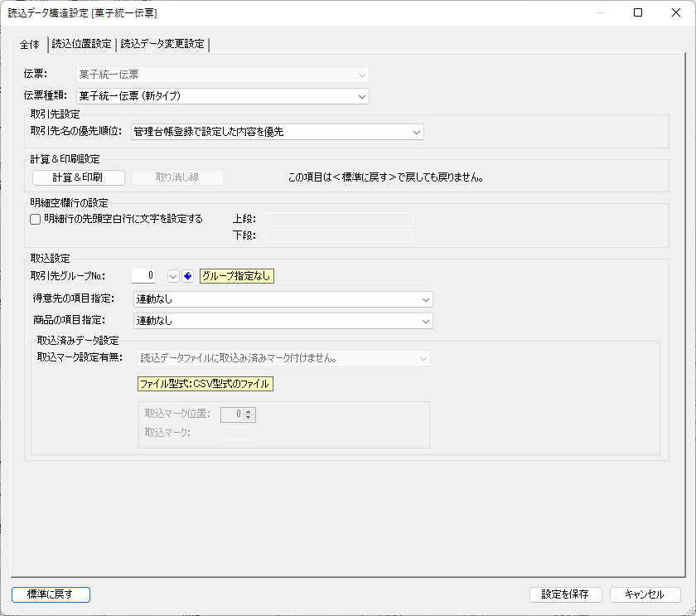Increase 取込マーク位置 spinner value
Image resolution: width=696 pixels, height=616 pixels.
[x=249, y=411]
